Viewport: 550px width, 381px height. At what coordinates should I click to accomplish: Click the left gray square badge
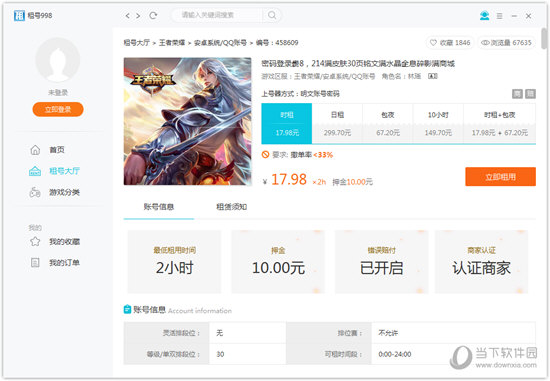[517, 94]
